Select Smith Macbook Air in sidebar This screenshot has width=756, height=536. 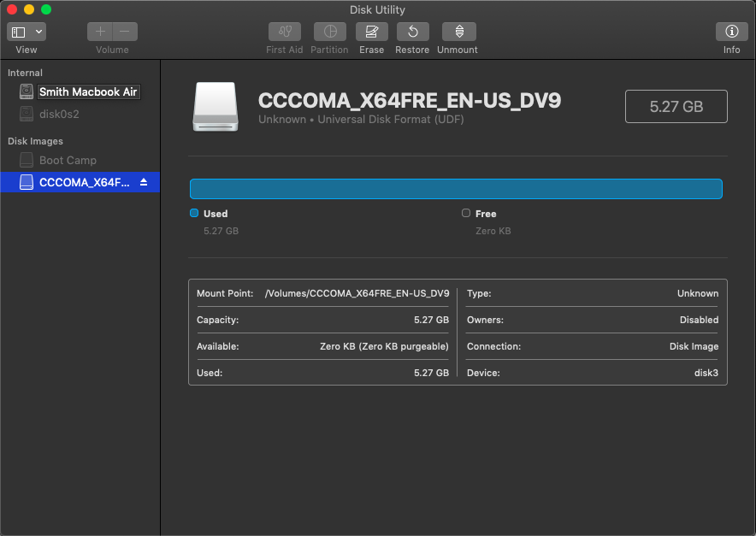[88, 91]
